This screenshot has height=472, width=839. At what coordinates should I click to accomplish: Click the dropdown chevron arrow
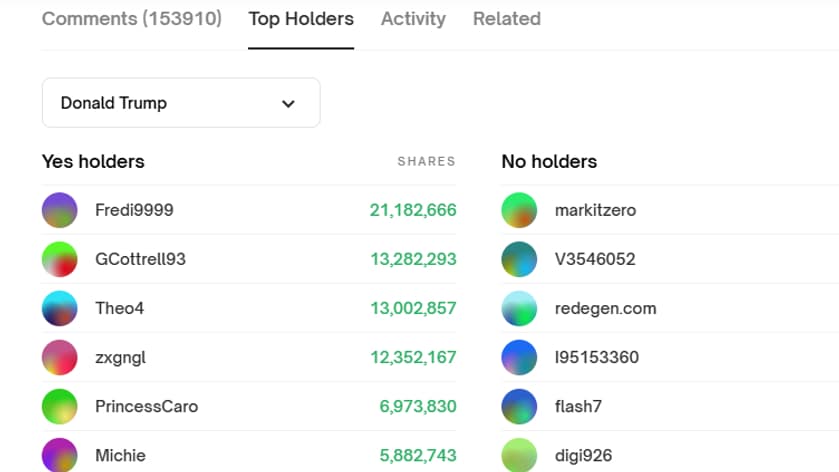click(288, 104)
